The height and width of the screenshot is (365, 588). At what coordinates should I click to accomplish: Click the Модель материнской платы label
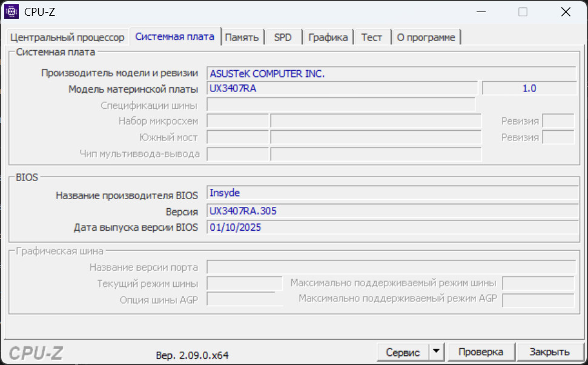[133, 89]
